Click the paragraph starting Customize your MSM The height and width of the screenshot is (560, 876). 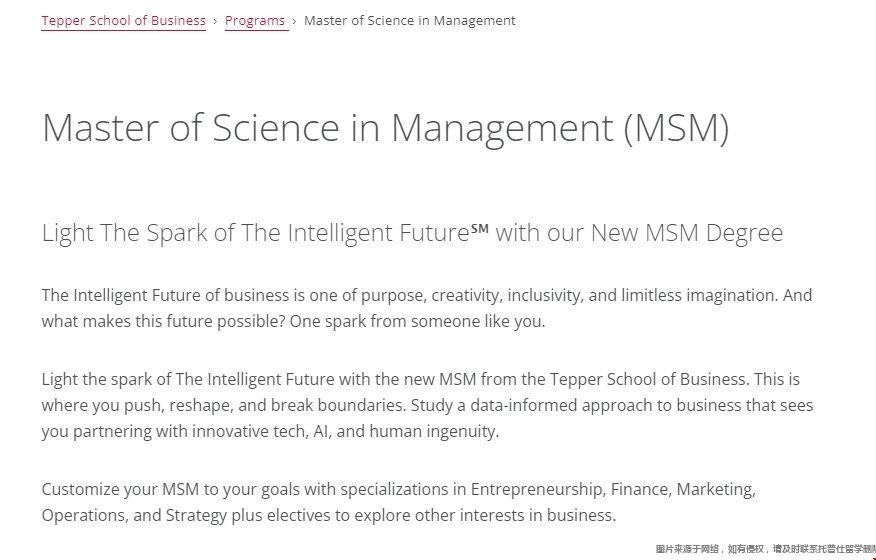tap(399, 502)
